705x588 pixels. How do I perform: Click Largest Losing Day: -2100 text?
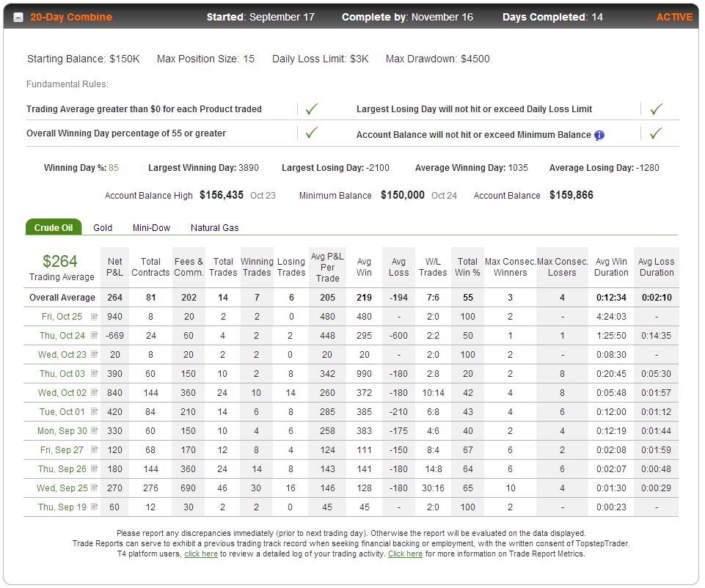click(335, 168)
